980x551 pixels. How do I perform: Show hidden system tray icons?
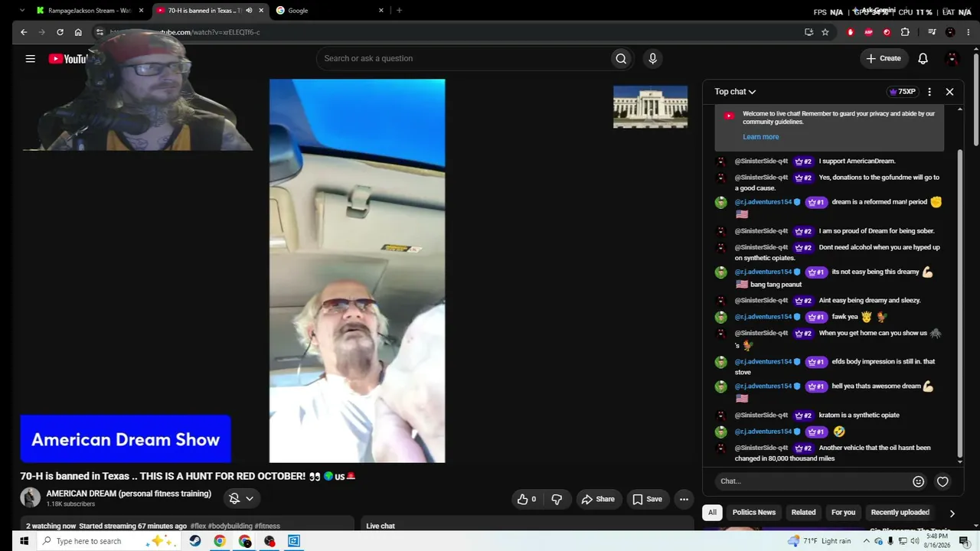(867, 541)
